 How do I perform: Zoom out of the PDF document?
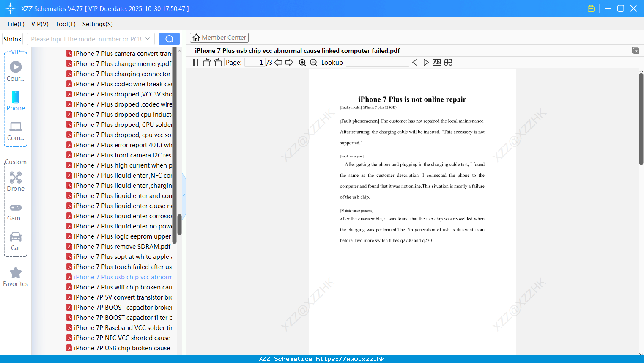(x=313, y=62)
